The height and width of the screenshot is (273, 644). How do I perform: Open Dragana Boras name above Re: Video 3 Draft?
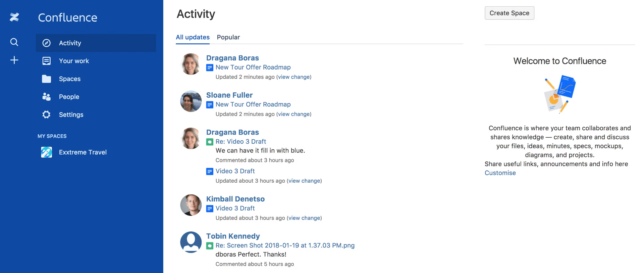pyautogui.click(x=232, y=132)
